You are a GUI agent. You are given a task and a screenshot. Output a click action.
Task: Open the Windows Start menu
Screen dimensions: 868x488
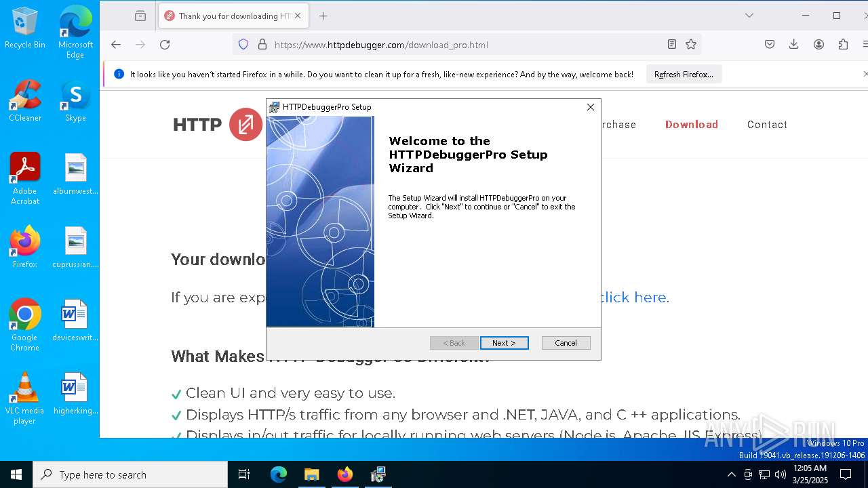(16, 474)
